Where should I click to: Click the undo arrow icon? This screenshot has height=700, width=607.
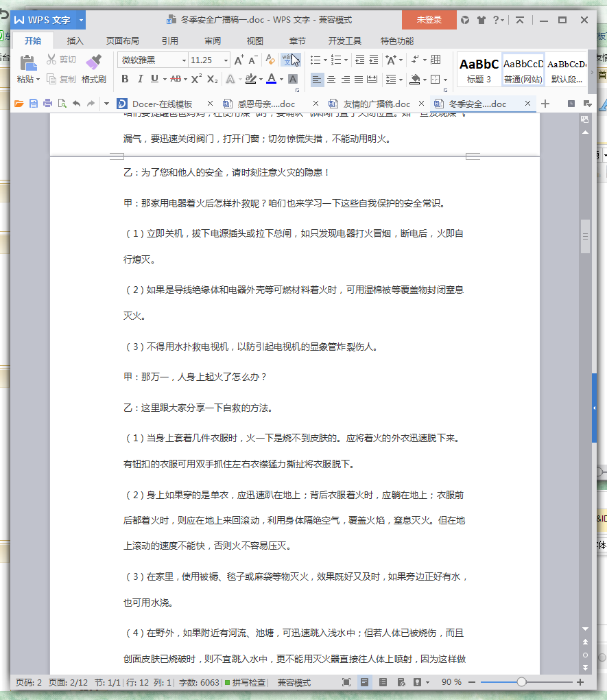76,104
